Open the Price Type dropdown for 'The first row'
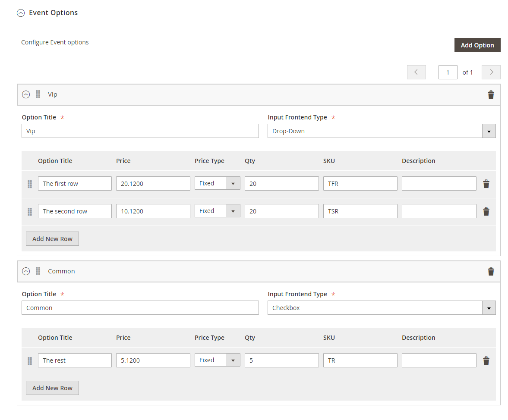Viewport: 508px width, 420px height. (218, 183)
